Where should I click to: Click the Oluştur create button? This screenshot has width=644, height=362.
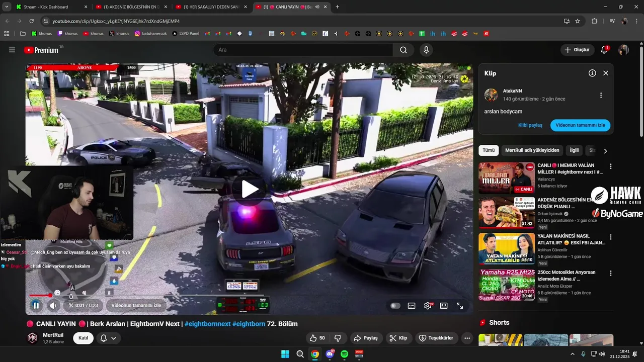(577, 50)
